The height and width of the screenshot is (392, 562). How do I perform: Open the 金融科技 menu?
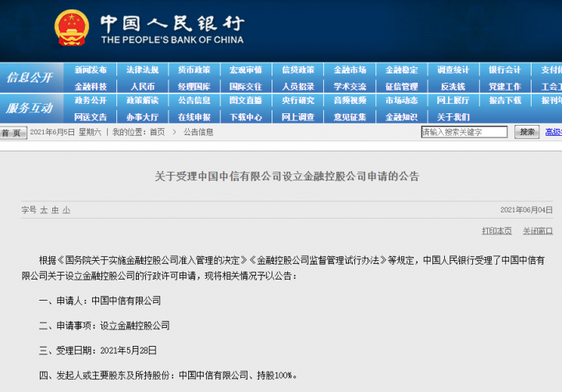pyautogui.click(x=91, y=87)
